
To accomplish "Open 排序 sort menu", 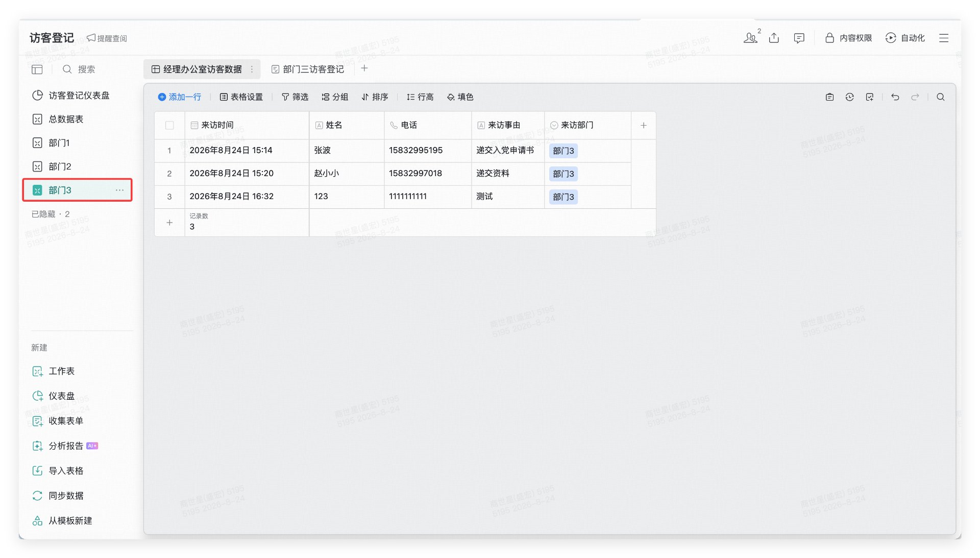I will pyautogui.click(x=375, y=97).
